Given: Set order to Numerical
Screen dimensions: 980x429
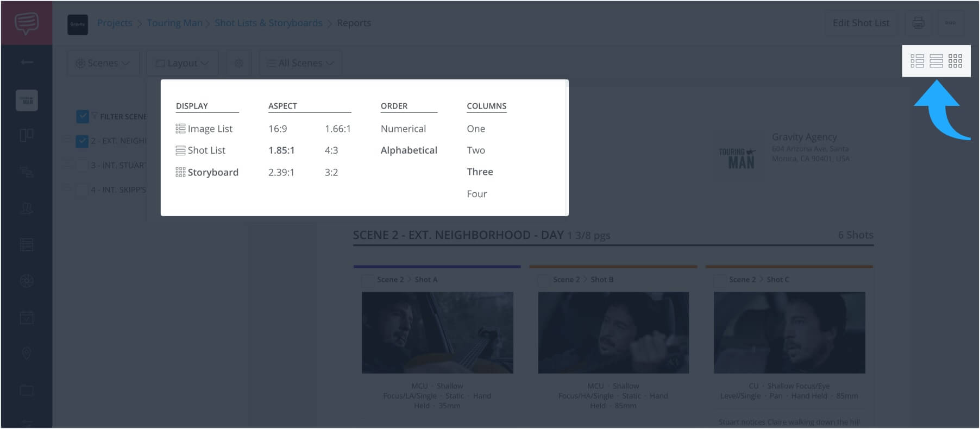Looking at the screenshot, I should 403,129.
